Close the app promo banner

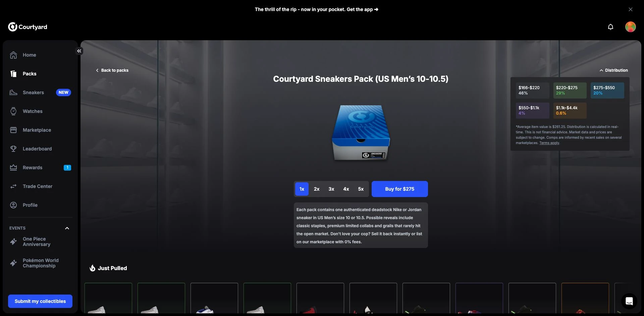(x=631, y=9)
